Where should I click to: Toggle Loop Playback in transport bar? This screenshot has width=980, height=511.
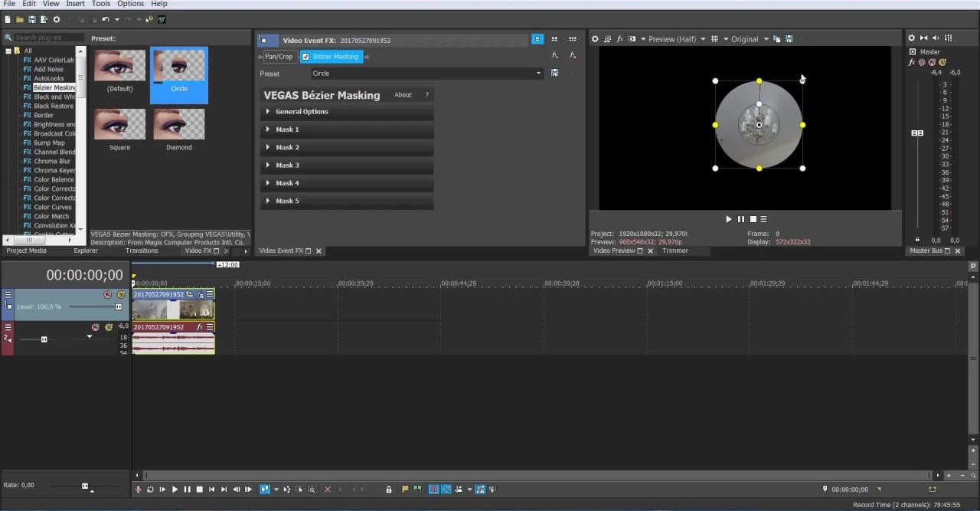coord(150,489)
